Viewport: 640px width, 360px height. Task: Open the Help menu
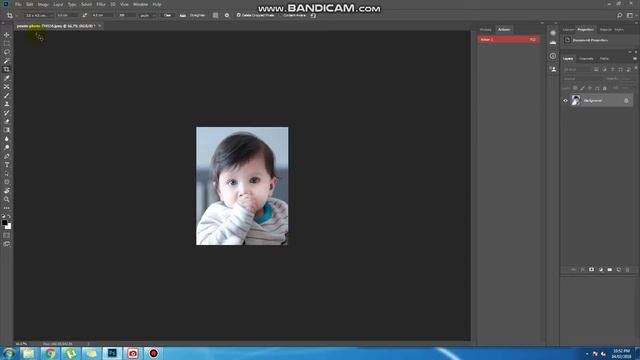click(x=157, y=4)
